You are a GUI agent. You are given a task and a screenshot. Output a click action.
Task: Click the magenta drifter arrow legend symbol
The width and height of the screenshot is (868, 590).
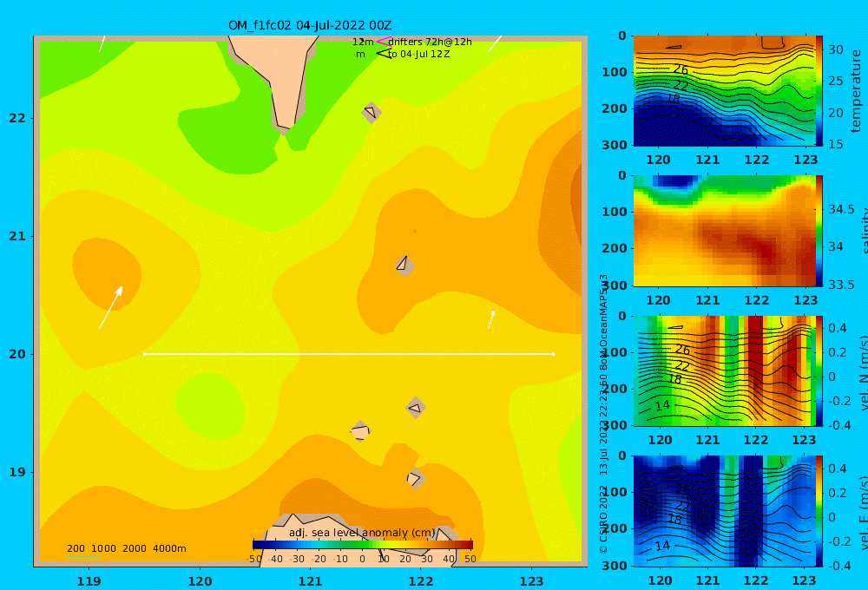point(383,42)
